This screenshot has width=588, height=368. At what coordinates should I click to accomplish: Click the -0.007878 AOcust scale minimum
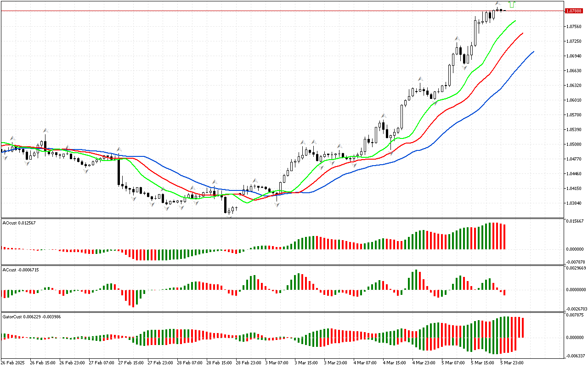[575, 262]
